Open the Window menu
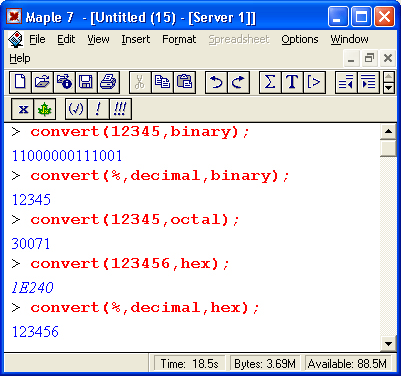This screenshot has width=401, height=376. (349, 39)
